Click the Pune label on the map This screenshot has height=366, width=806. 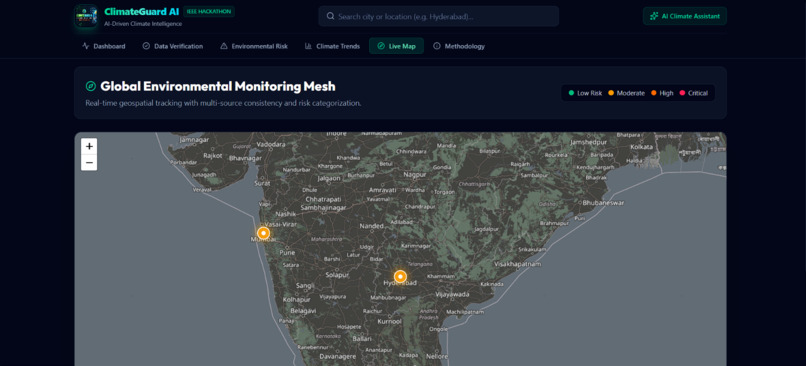[x=287, y=253]
